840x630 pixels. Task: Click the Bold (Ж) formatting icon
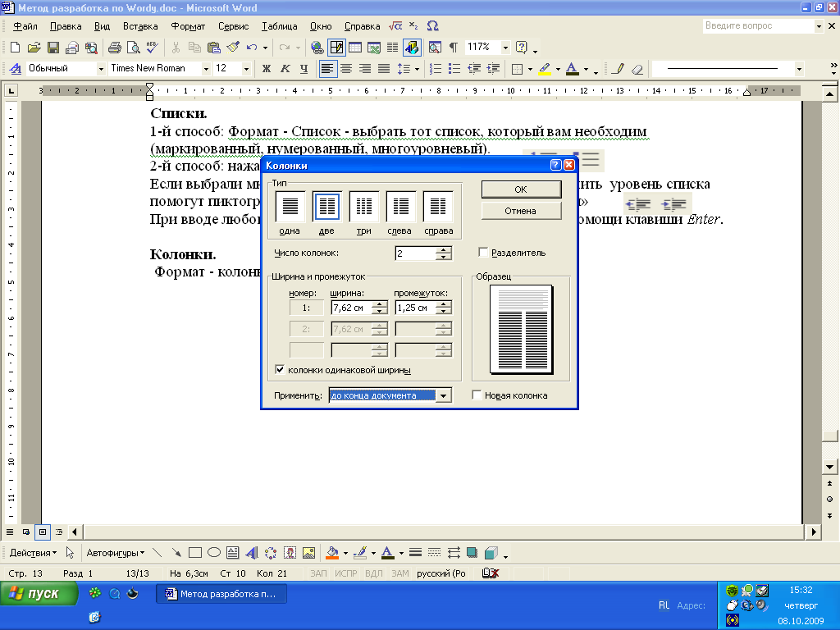click(x=266, y=69)
